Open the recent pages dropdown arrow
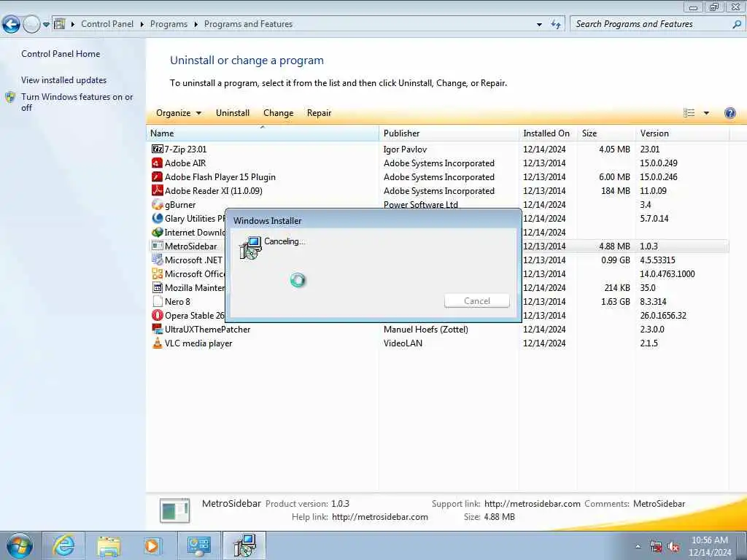The width and height of the screenshot is (747, 560). (x=46, y=24)
